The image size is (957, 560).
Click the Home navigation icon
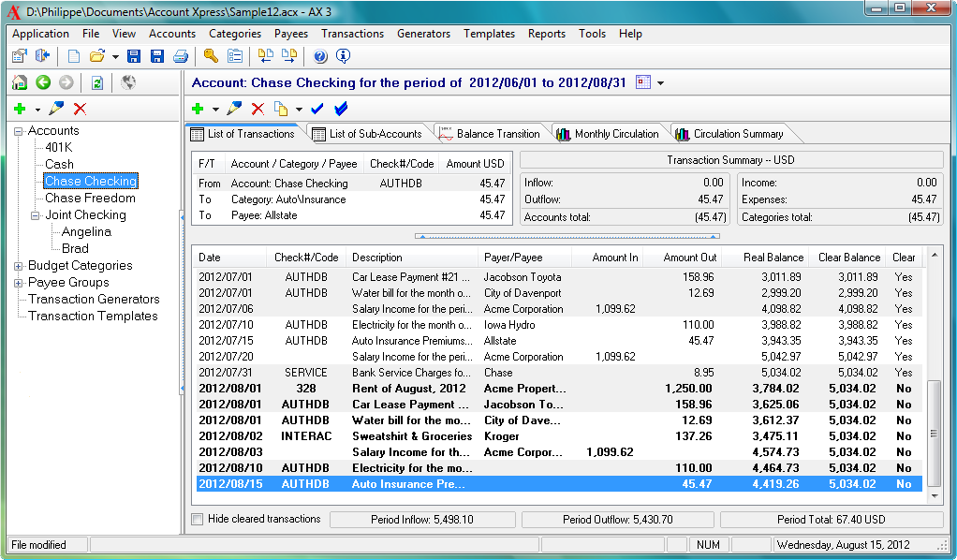pos(19,83)
